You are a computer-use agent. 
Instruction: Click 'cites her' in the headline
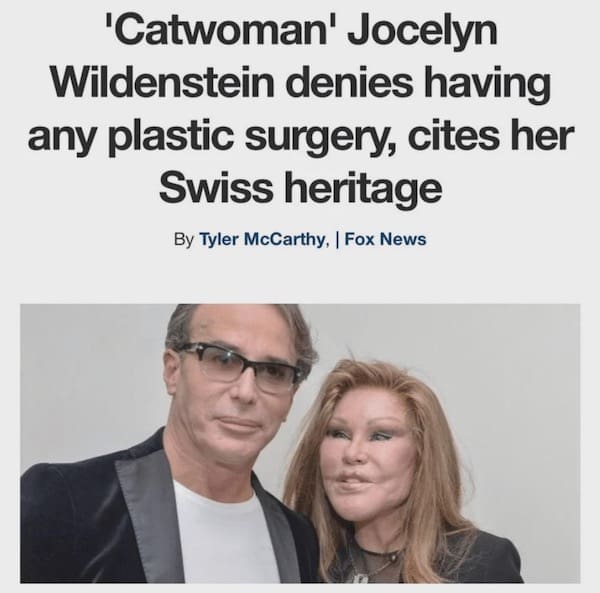491,135
